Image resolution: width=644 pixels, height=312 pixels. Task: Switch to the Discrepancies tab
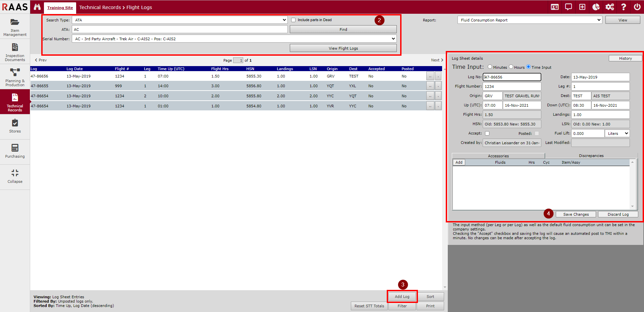click(x=591, y=155)
